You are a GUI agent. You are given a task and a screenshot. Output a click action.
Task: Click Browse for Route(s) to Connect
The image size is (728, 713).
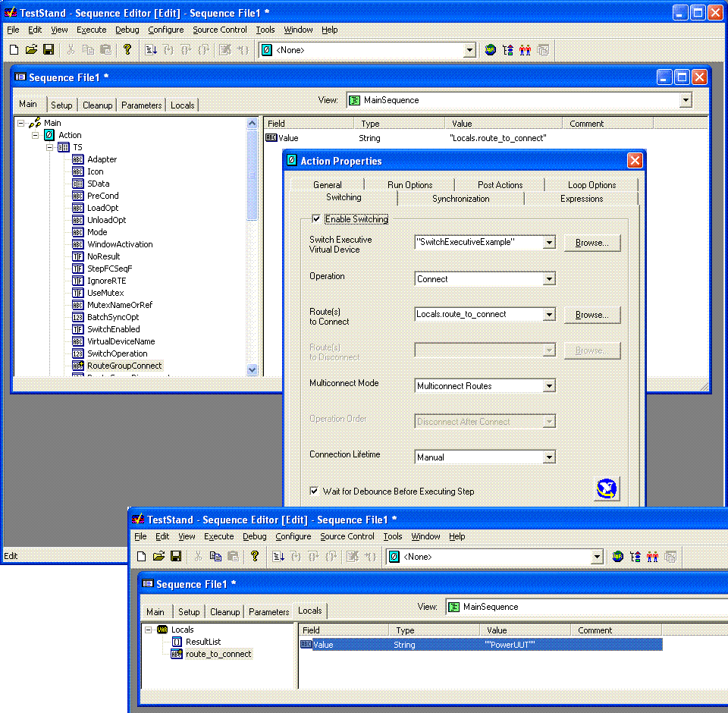[x=592, y=315]
